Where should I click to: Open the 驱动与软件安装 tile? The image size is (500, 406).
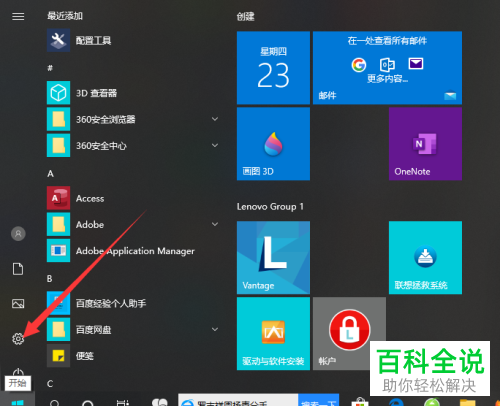point(273,334)
